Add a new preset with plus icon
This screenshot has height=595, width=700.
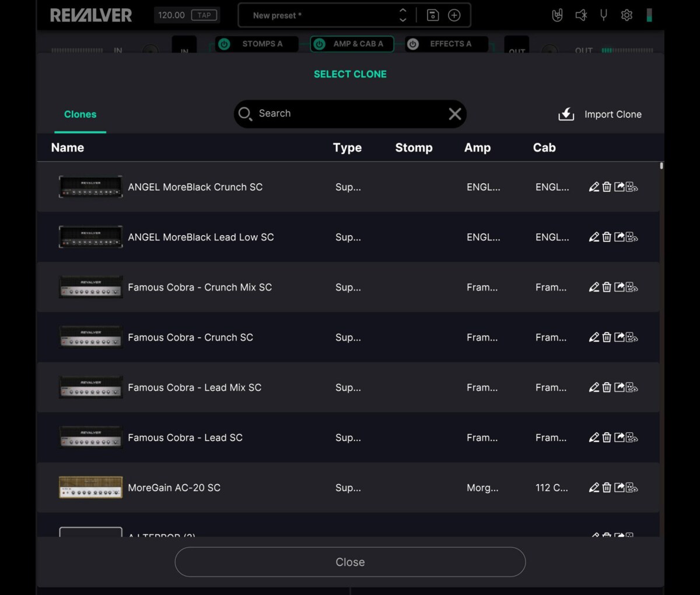[x=454, y=15]
